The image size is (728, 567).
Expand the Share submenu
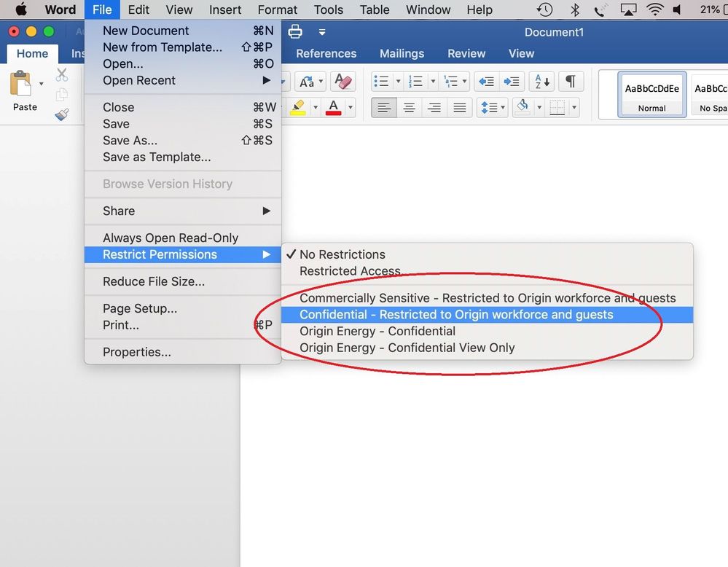[x=183, y=211]
